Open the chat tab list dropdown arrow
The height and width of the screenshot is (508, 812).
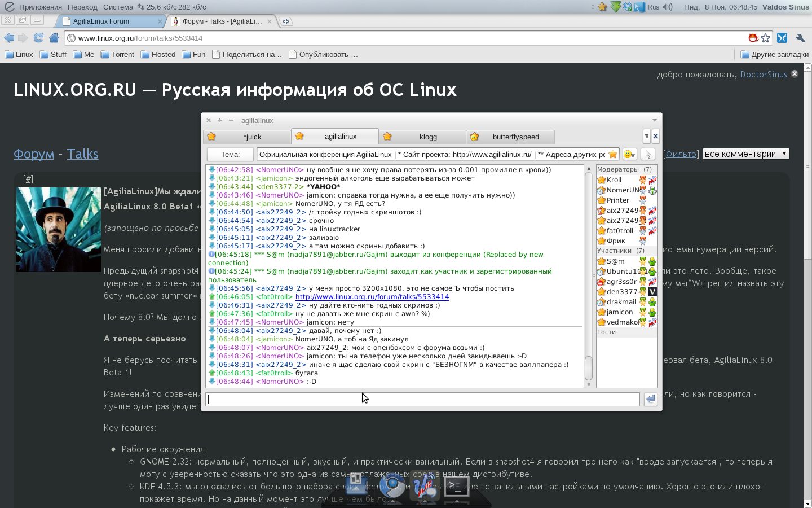coord(647,136)
